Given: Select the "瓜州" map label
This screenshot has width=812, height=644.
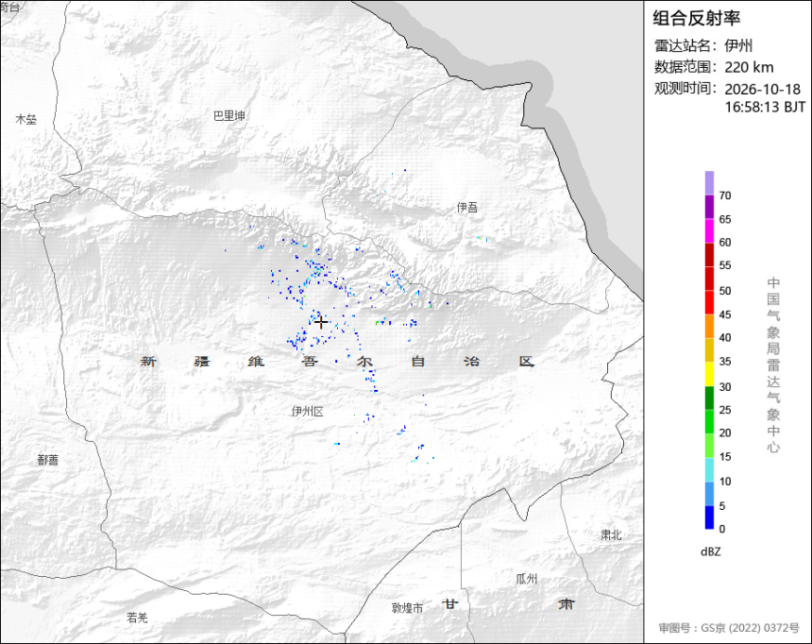Looking at the screenshot, I should click(x=527, y=579).
